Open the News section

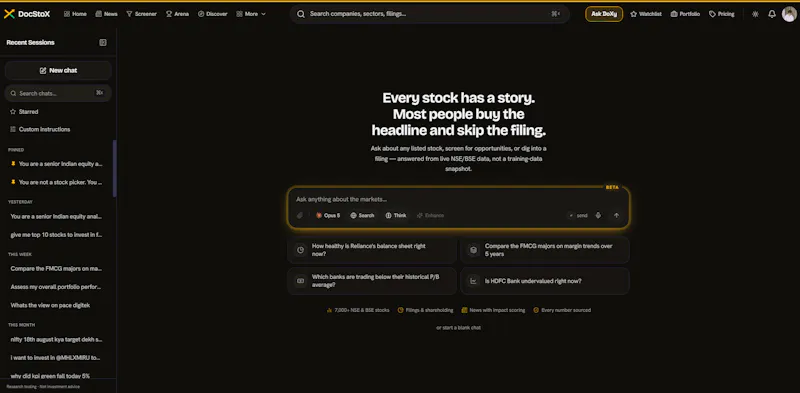point(106,14)
